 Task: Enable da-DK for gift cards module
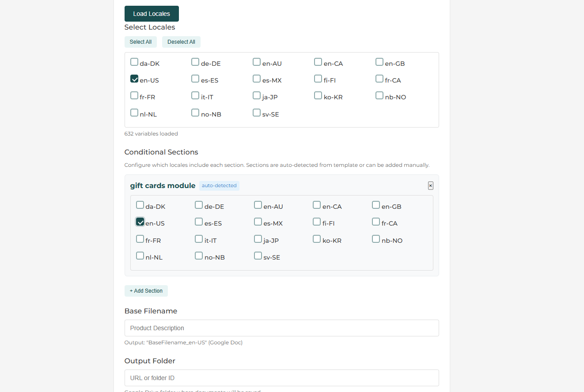[x=140, y=205]
